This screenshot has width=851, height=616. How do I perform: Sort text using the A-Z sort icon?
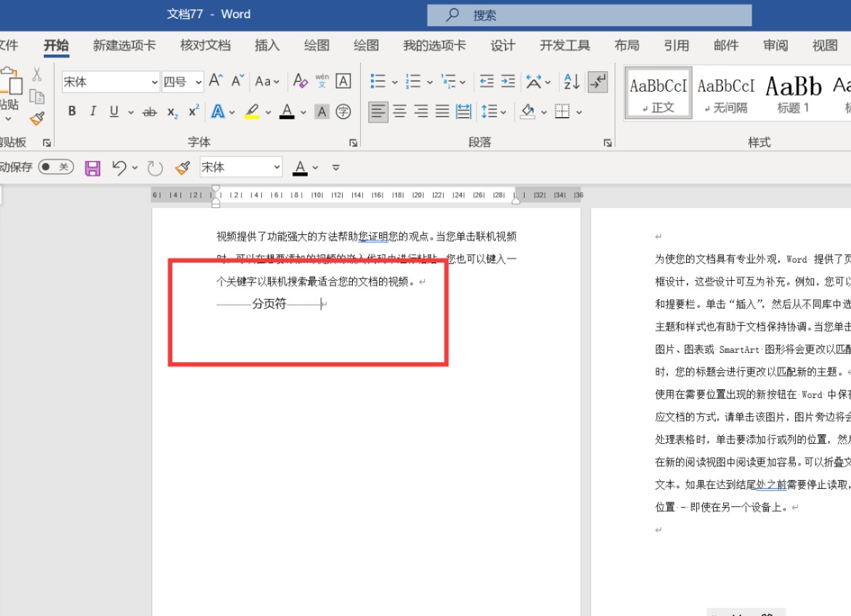pos(572,81)
